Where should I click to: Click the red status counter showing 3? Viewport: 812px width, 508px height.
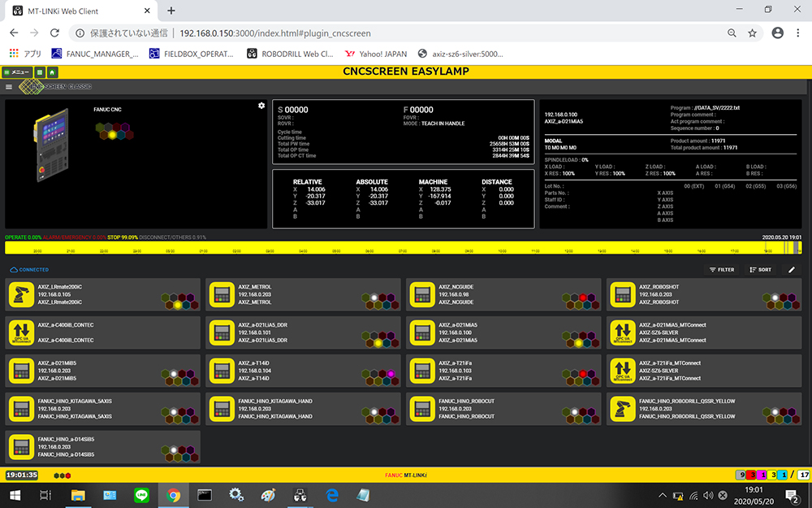click(752, 475)
